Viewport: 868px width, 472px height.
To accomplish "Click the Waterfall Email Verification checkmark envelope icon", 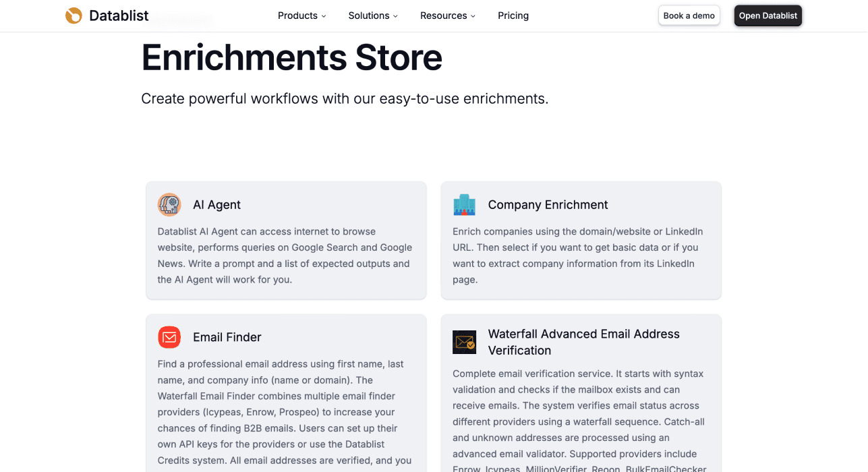I will [x=464, y=342].
